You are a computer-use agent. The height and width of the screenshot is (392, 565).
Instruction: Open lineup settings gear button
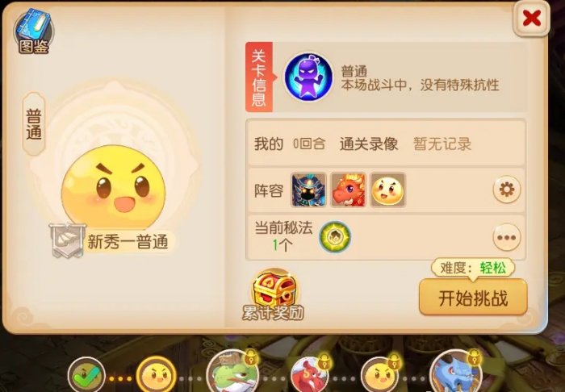coord(507,190)
